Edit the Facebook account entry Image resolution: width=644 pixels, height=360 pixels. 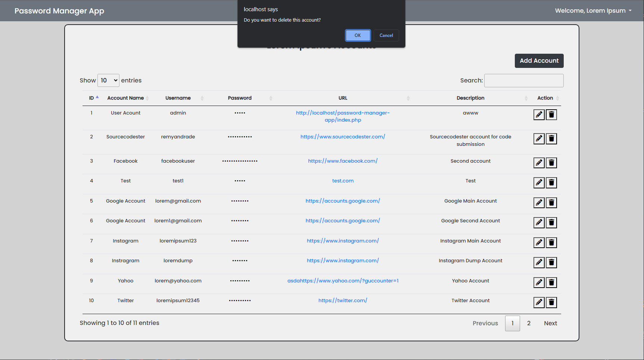pos(539,163)
